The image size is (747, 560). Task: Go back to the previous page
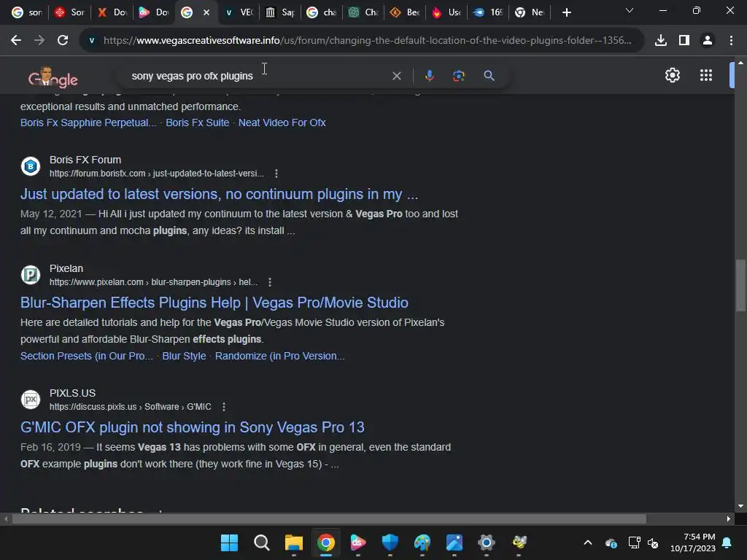(x=16, y=41)
